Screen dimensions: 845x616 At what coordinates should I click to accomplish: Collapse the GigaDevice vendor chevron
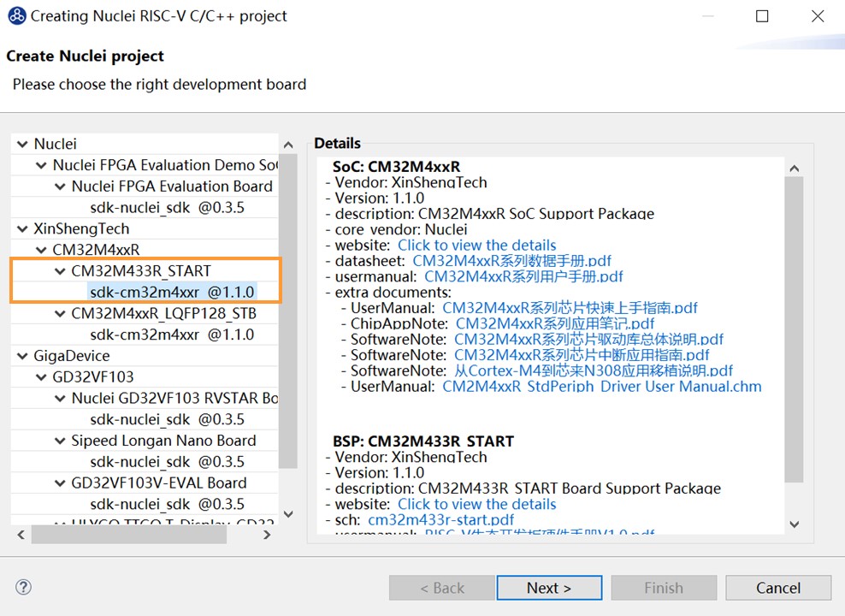22,356
